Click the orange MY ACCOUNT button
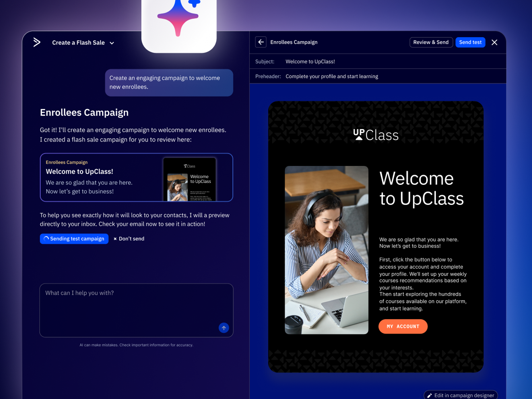The height and width of the screenshot is (399, 532). [x=403, y=327]
